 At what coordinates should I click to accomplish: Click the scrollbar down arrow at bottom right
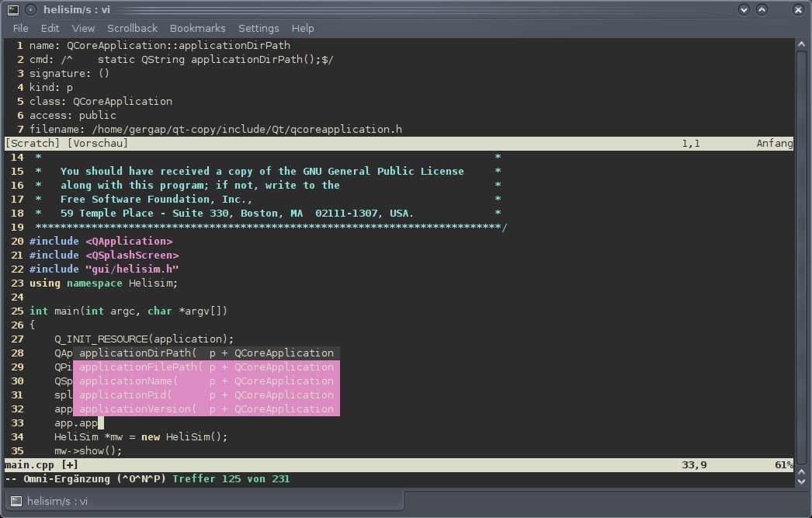tap(802, 481)
